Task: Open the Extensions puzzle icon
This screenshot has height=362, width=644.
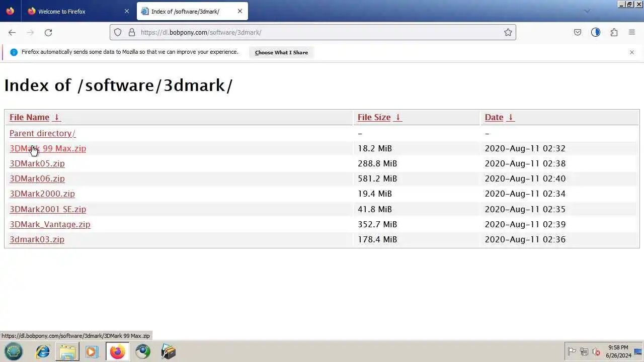Action: point(614,32)
